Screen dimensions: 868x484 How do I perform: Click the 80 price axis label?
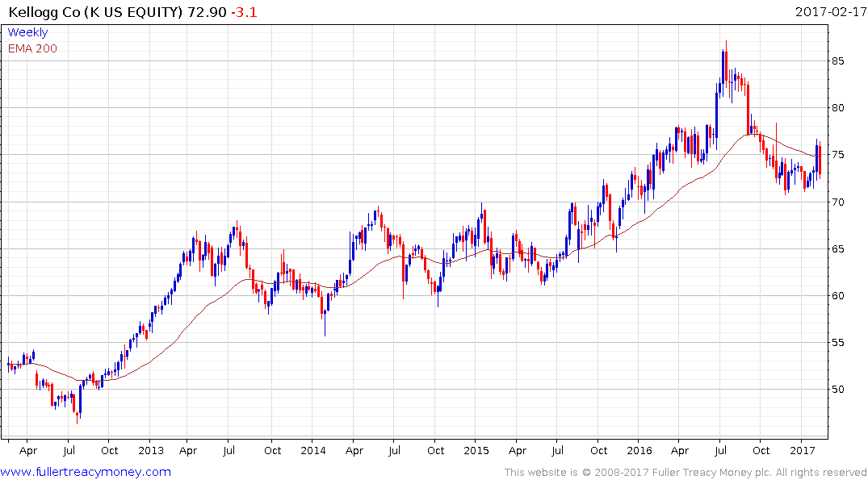[837, 108]
